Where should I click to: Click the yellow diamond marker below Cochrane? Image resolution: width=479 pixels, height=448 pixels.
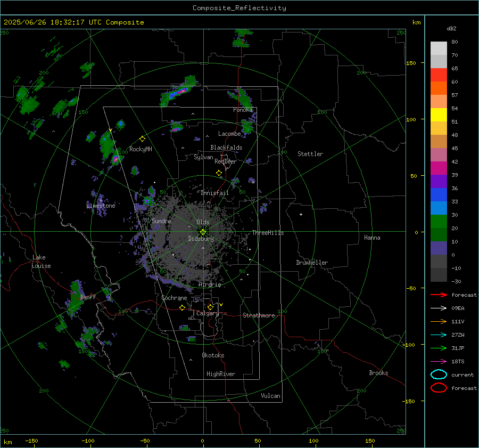click(183, 307)
